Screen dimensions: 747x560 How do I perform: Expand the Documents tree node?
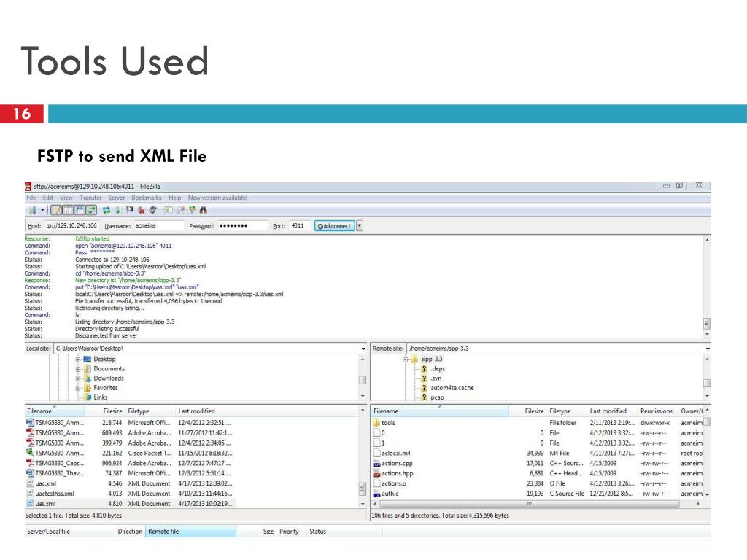pos(78,369)
